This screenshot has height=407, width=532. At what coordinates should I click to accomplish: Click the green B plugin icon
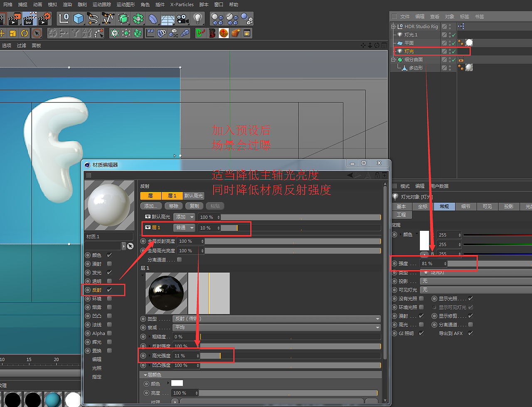click(x=200, y=33)
